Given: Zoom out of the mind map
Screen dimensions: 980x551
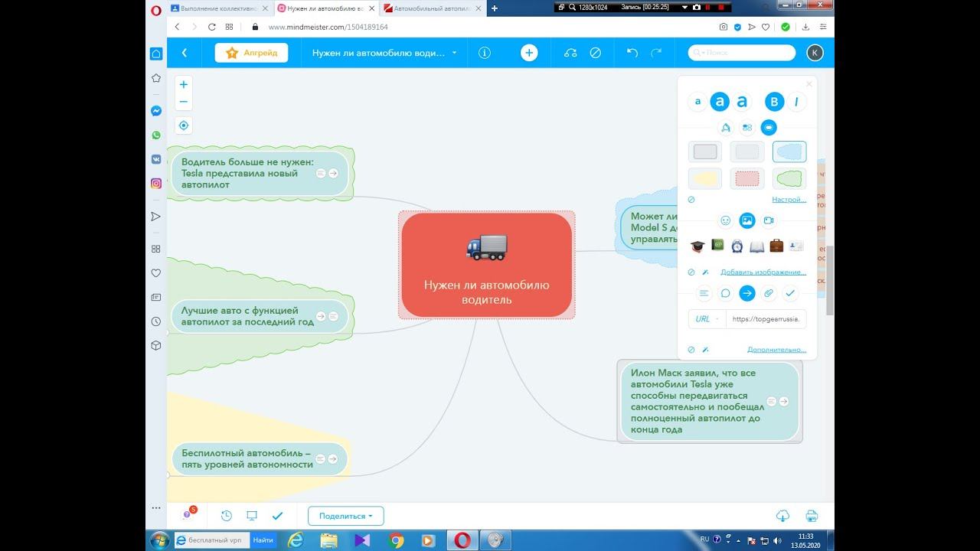Looking at the screenshot, I should click(x=184, y=102).
